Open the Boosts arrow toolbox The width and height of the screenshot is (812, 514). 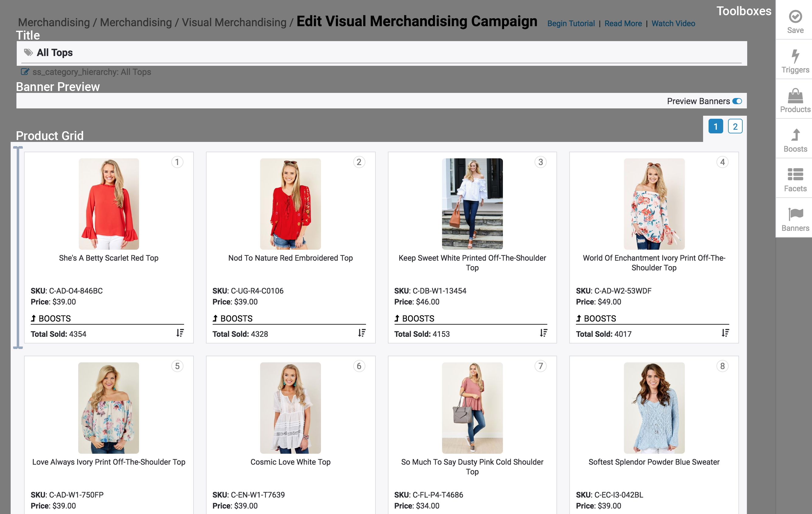pos(795,135)
